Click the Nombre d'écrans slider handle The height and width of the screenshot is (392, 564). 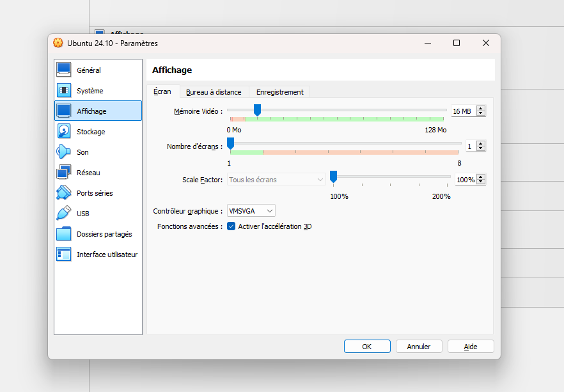coord(231,143)
